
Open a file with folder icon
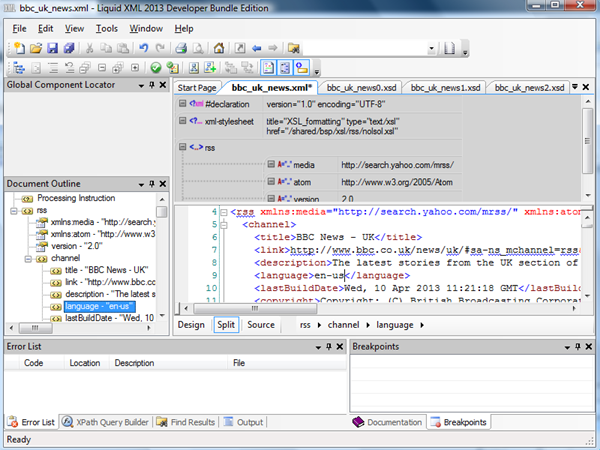click(x=36, y=48)
